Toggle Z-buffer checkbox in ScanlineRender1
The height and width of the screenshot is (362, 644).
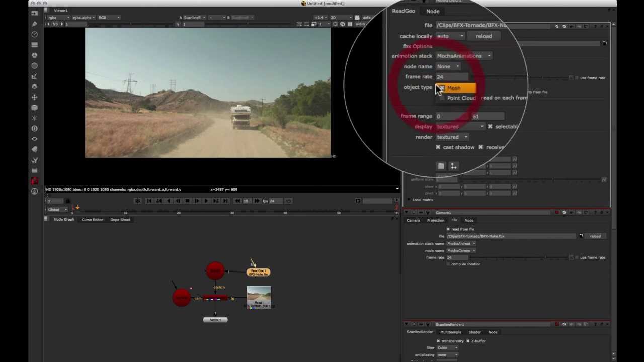(x=468, y=341)
